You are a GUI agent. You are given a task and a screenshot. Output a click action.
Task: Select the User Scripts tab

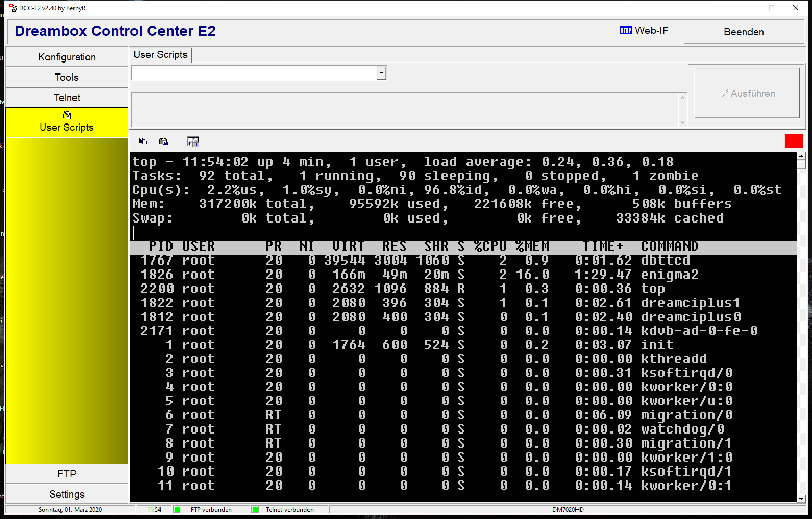(161, 55)
